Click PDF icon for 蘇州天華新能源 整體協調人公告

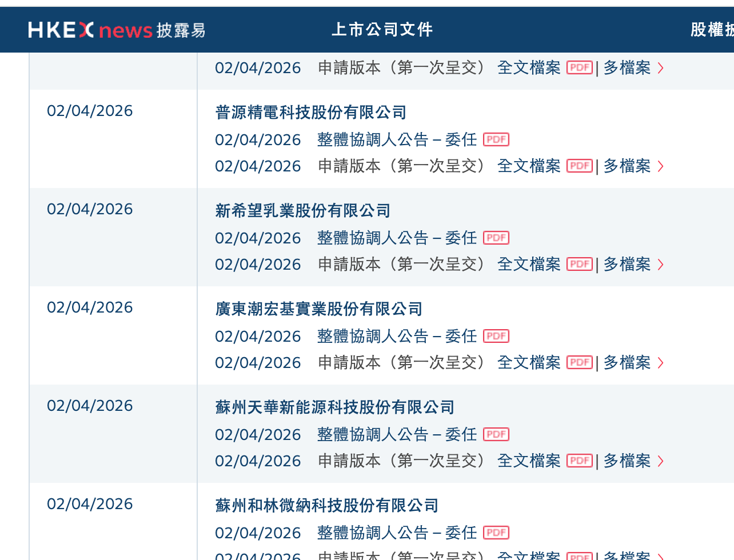pos(496,434)
